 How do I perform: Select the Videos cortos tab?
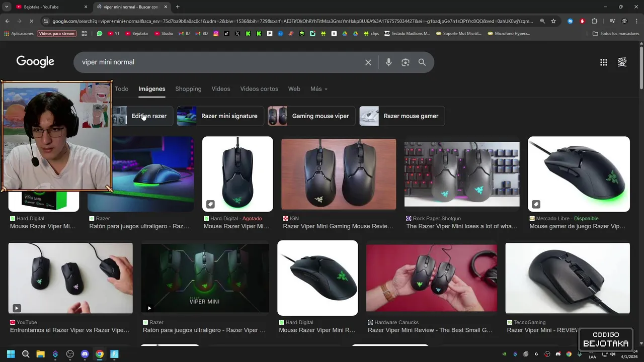pos(259,89)
